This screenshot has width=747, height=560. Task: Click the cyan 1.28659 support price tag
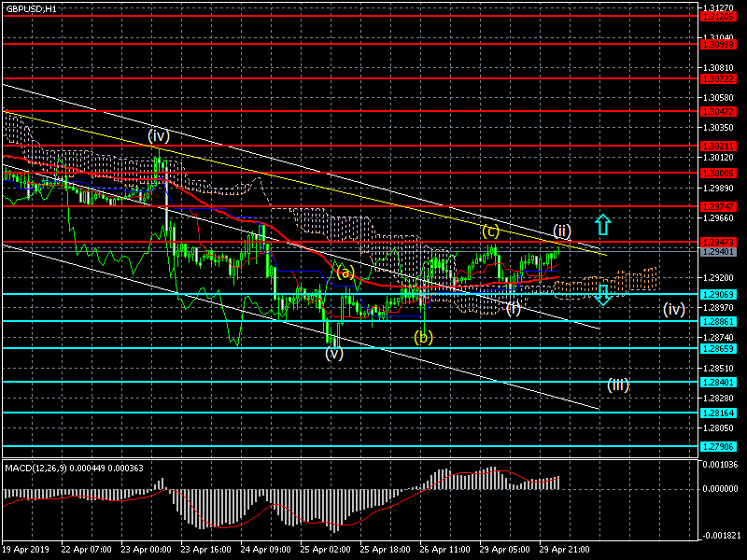[719, 348]
